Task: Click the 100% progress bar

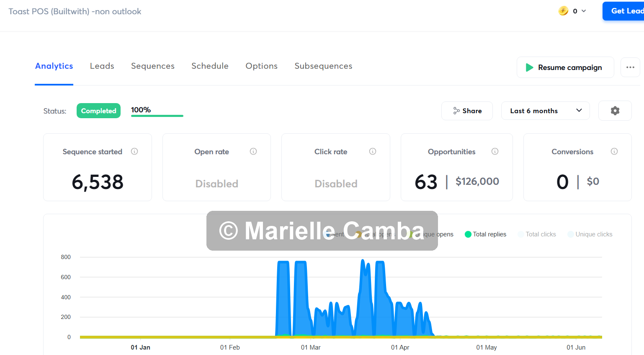Action: (x=157, y=116)
